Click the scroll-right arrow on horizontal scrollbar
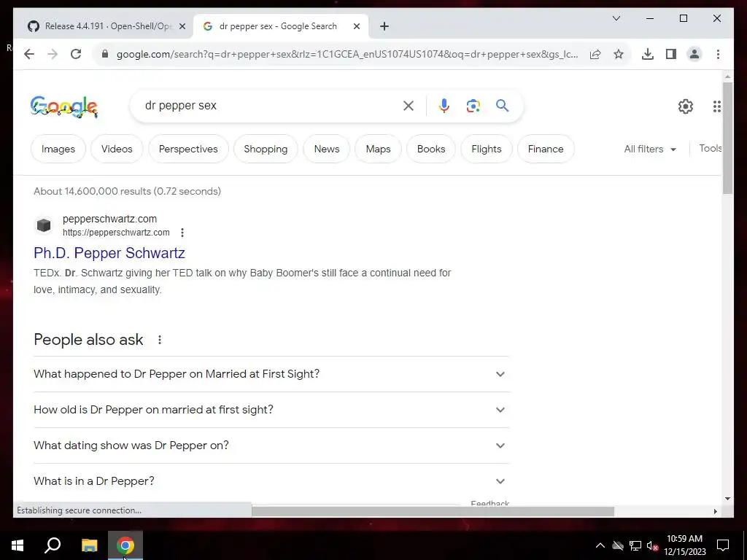The width and height of the screenshot is (747, 560). [715, 511]
